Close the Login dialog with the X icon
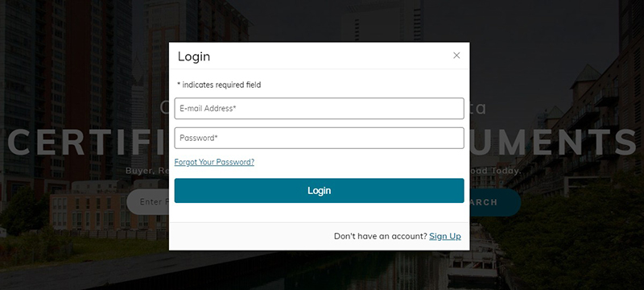The height and width of the screenshot is (290, 644). tap(456, 56)
